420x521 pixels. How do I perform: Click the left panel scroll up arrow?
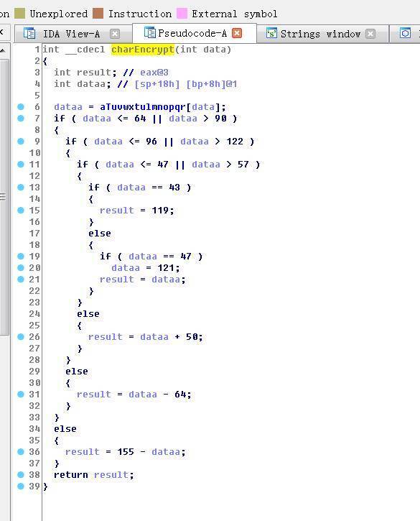(3, 50)
